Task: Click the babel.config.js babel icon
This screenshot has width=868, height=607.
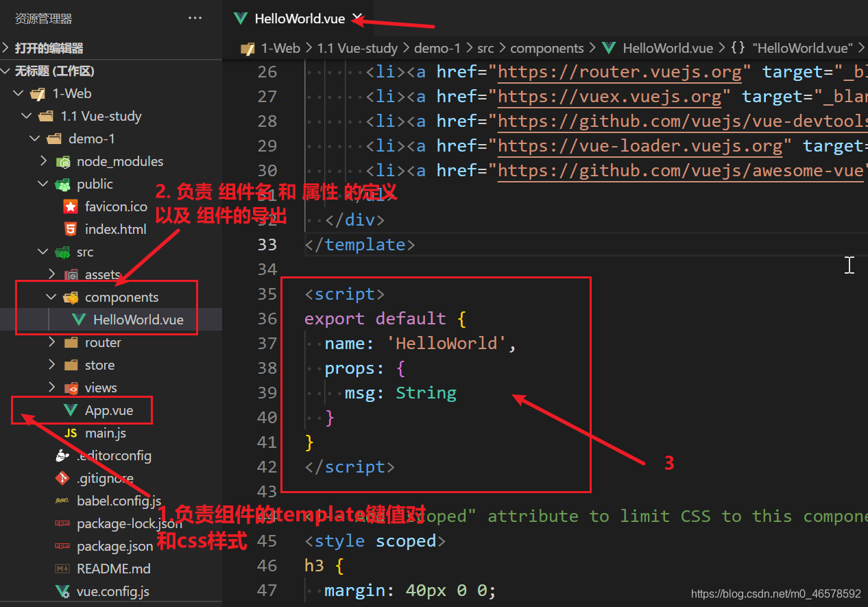Action: [62, 501]
